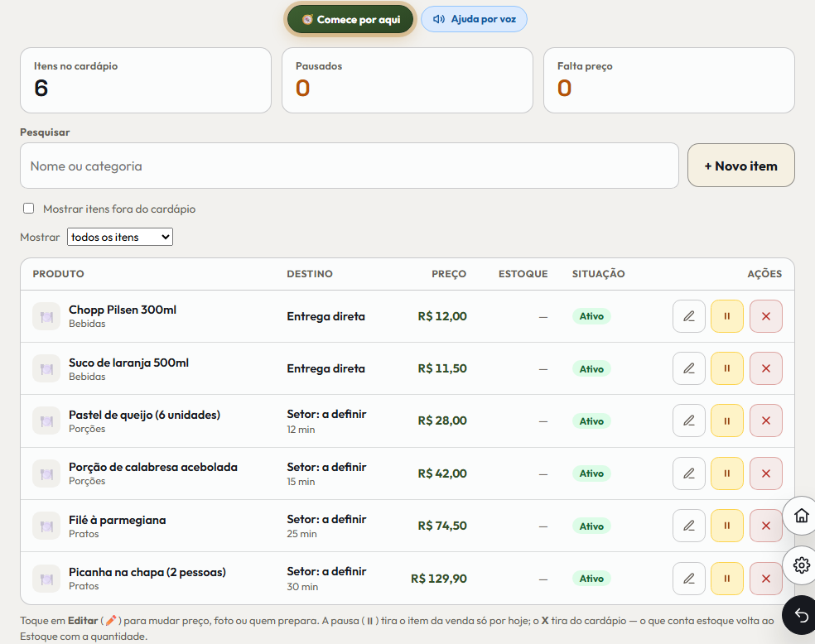Pause Suco de laranja 500ml for today
Viewport: 815px width, 644px height.
[727, 368]
